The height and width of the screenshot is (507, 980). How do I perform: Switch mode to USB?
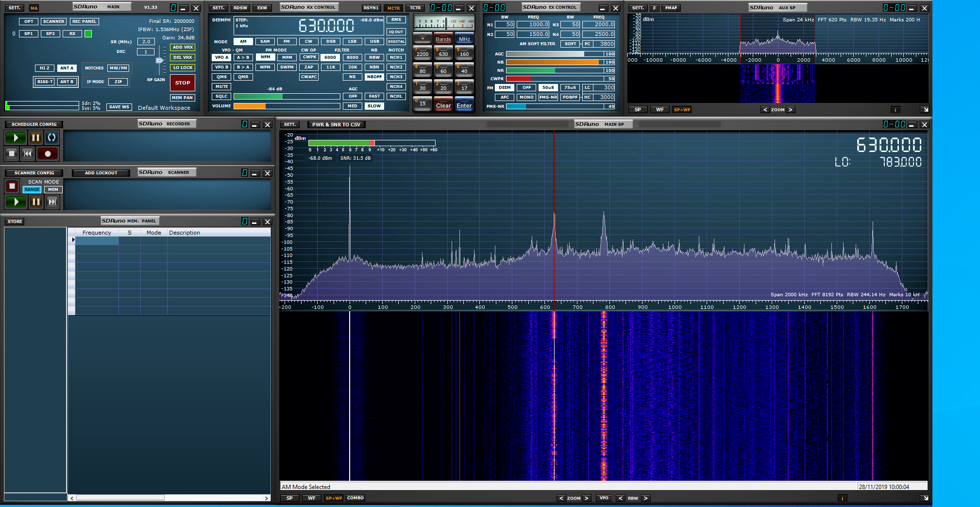(x=374, y=42)
